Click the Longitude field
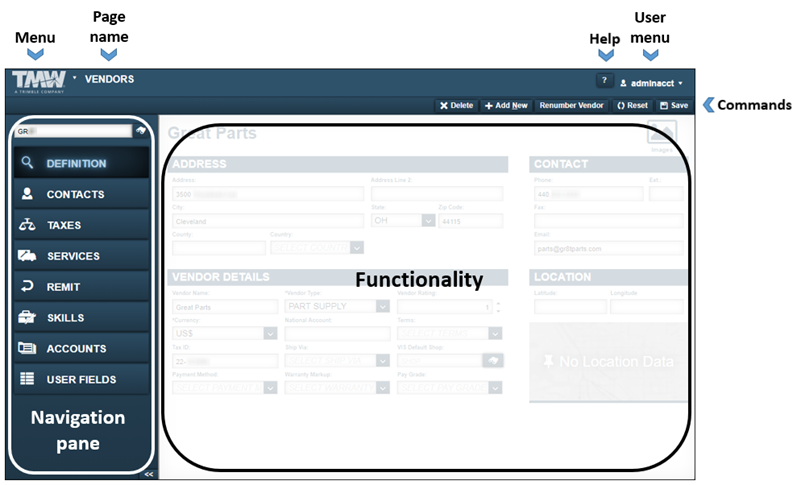Viewport: 801px width, 485px height. click(647, 307)
